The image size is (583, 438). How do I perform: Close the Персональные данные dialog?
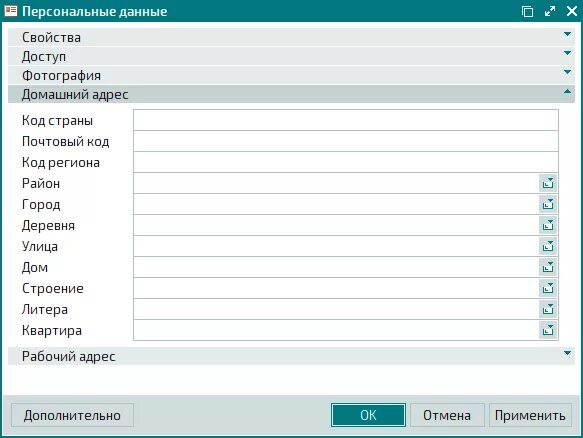pos(572,11)
